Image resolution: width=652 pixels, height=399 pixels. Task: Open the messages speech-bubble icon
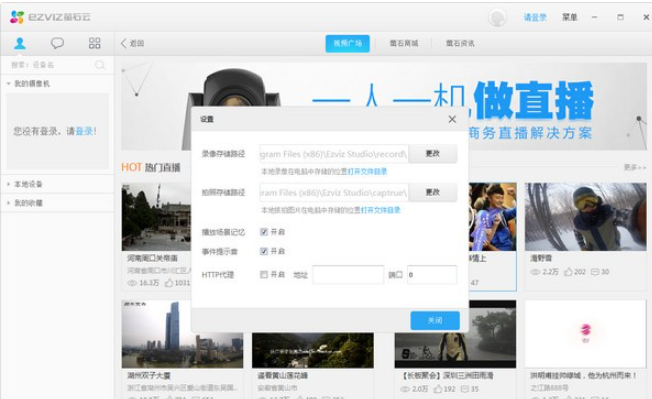(x=57, y=43)
